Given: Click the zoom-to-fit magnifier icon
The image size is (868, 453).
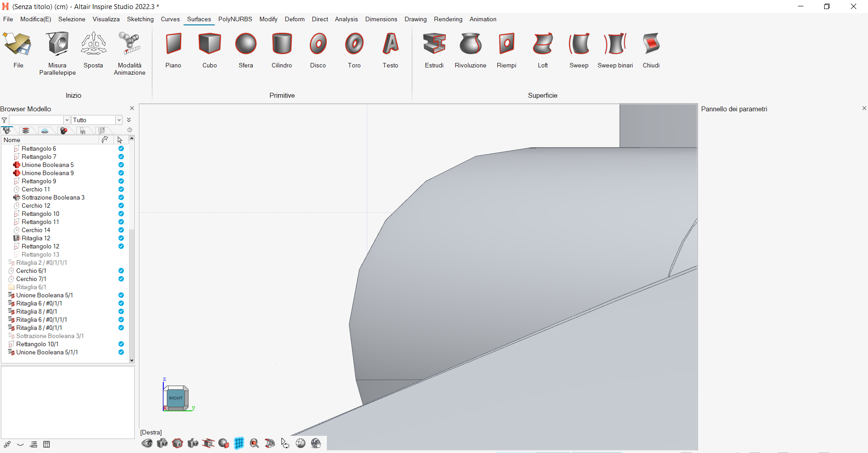Looking at the screenshot, I should point(255,443).
